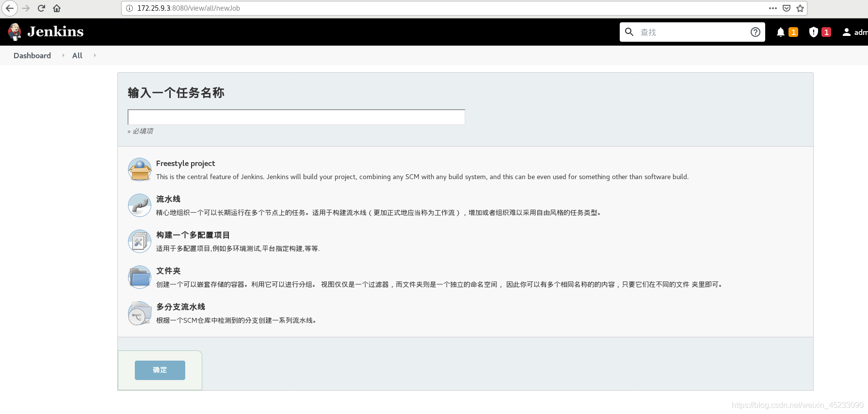Reload the page with refresh icon
The height and width of the screenshot is (414, 868).
[x=41, y=8]
